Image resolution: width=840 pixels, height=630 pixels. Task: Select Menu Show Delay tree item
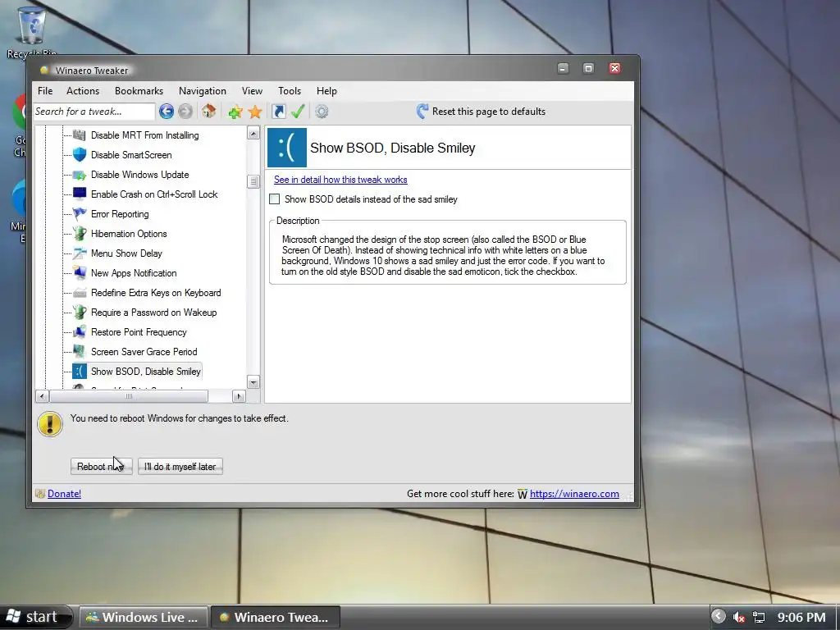tap(126, 253)
